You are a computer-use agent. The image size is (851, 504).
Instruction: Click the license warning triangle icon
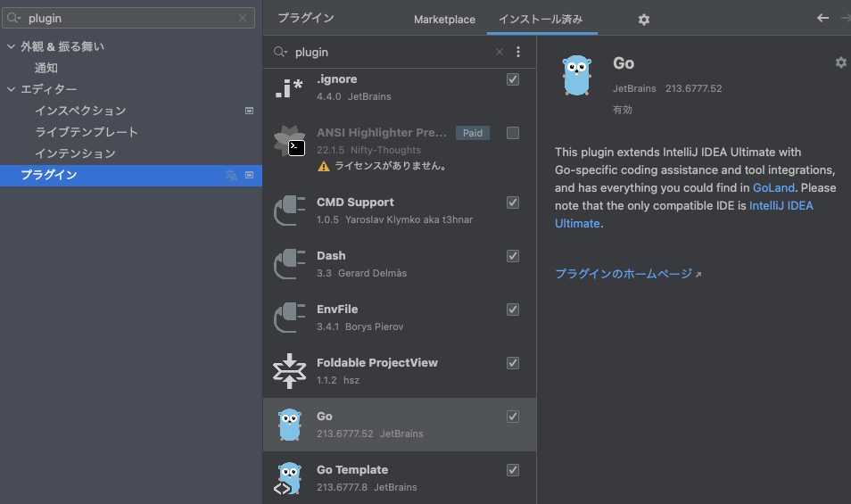coord(324,166)
